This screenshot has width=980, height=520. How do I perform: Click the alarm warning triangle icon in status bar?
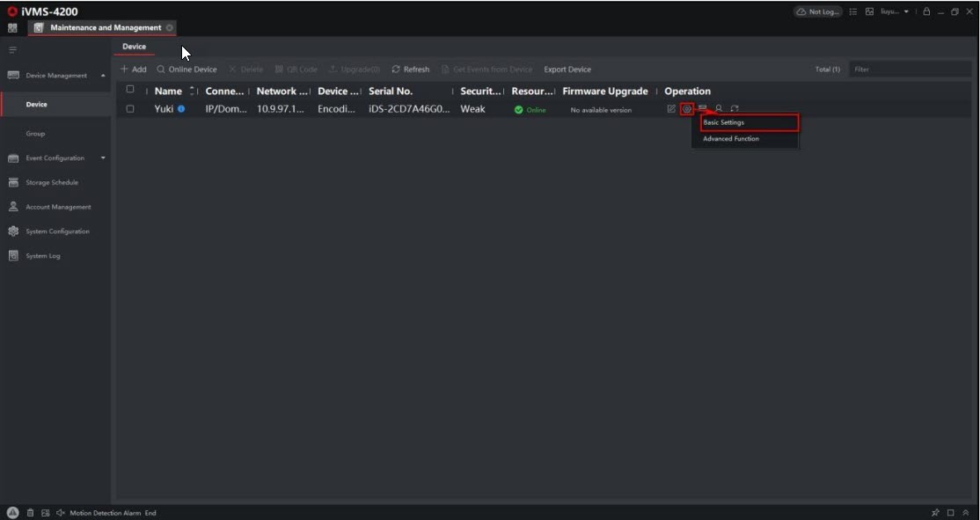12,513
